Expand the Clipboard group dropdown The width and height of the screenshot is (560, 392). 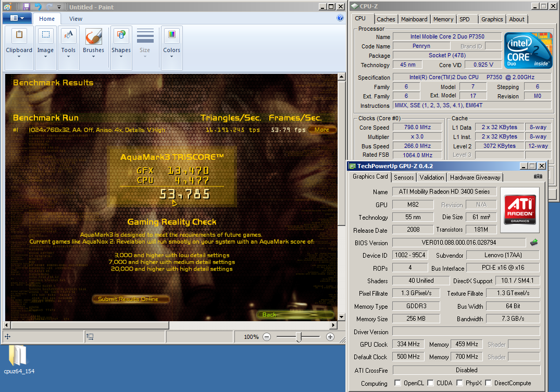point(19,56)
